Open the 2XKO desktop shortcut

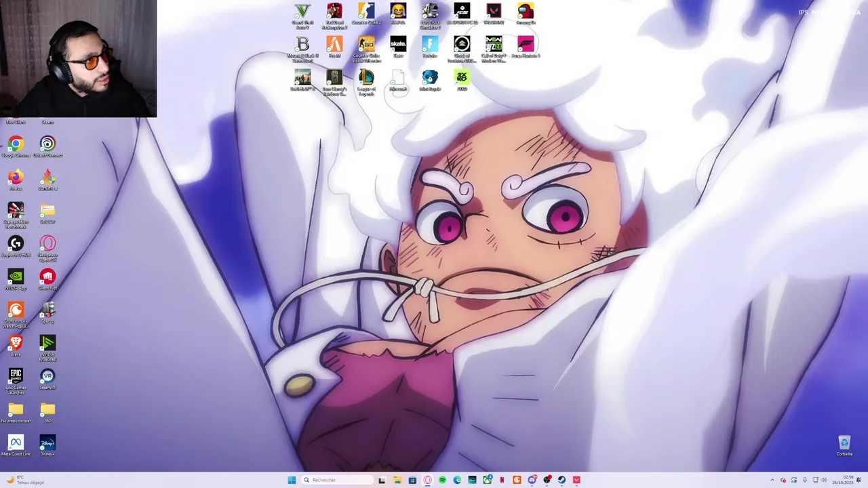[462, 80]
